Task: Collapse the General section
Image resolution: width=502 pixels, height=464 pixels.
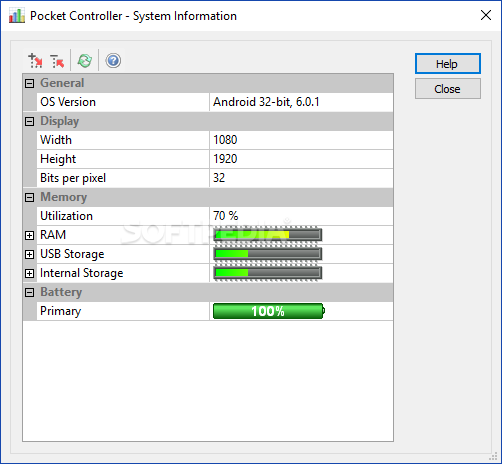Action: point(29,83)
